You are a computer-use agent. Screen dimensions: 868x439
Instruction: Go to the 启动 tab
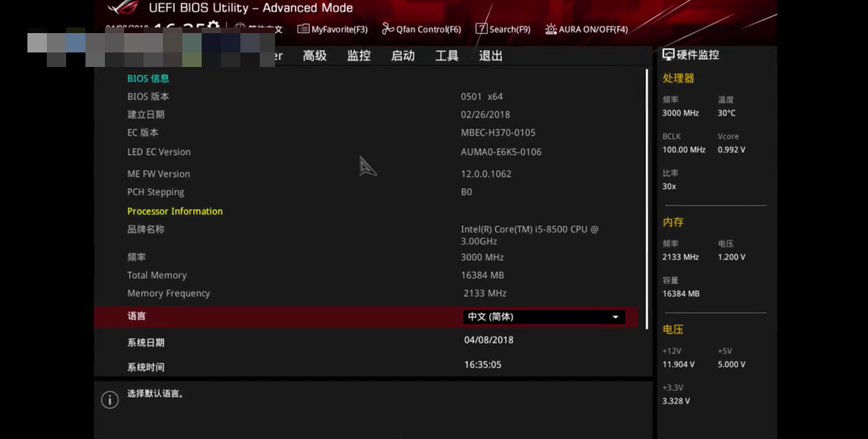pos(403,56)
